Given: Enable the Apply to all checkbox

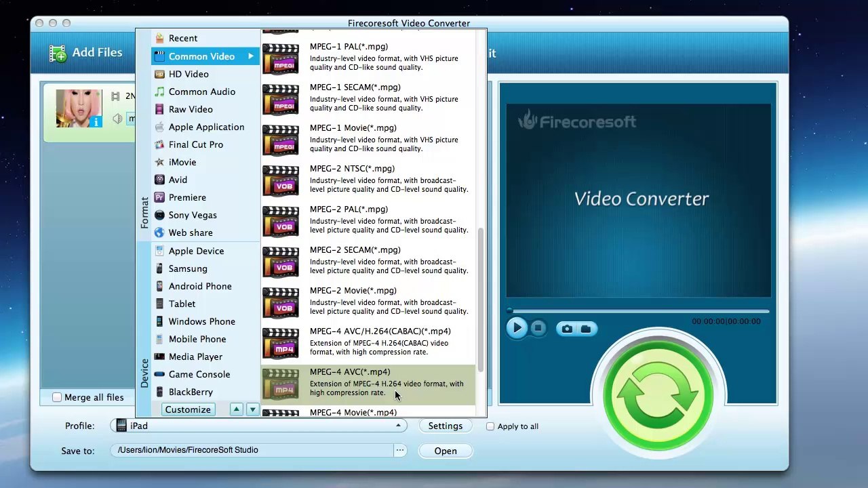Looking at the screenshot, I should click(490, 426).
